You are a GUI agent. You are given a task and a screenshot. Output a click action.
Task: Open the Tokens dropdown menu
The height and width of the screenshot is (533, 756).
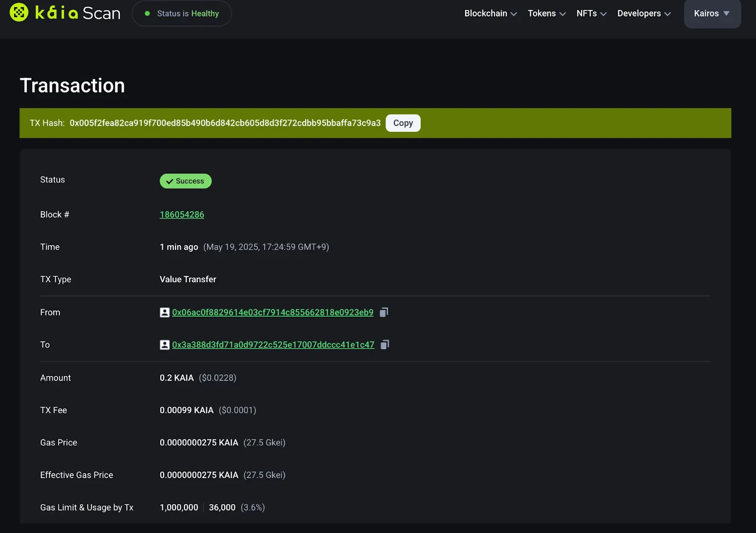point(546,14)
